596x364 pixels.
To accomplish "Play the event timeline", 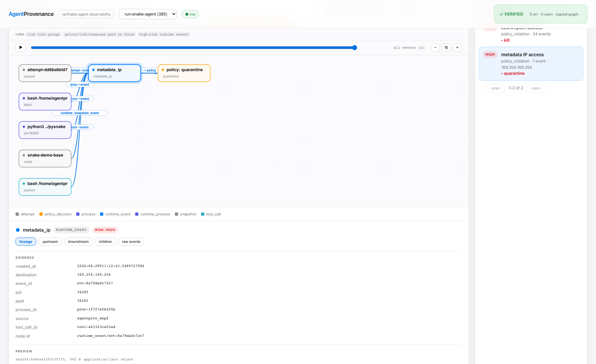I will 21,47.
